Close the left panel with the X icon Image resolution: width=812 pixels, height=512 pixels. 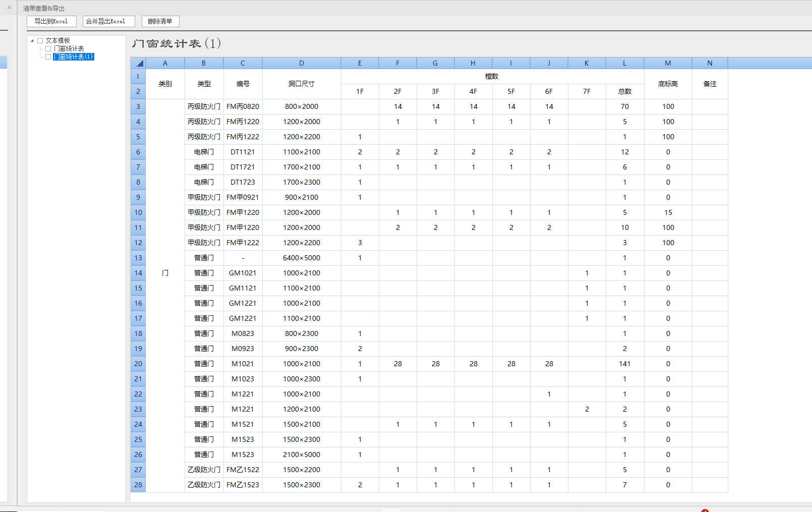click(x=9, y=8)
